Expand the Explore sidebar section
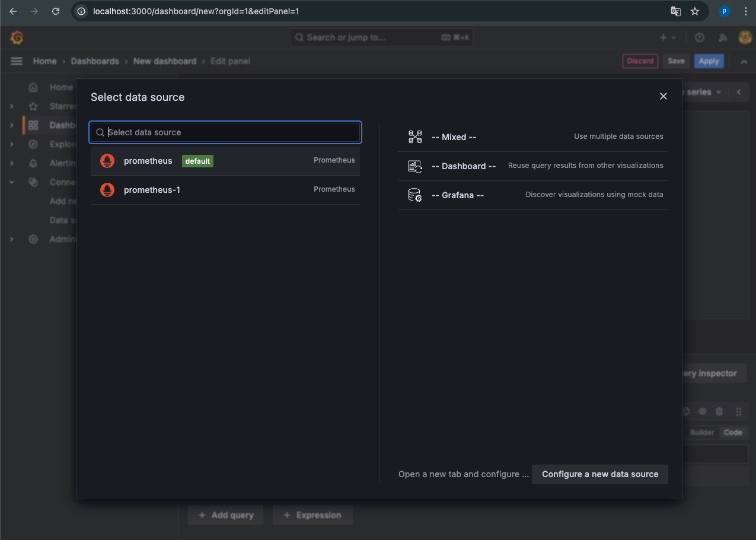This screenshot has width=756, height=540. tap(12, 144)
